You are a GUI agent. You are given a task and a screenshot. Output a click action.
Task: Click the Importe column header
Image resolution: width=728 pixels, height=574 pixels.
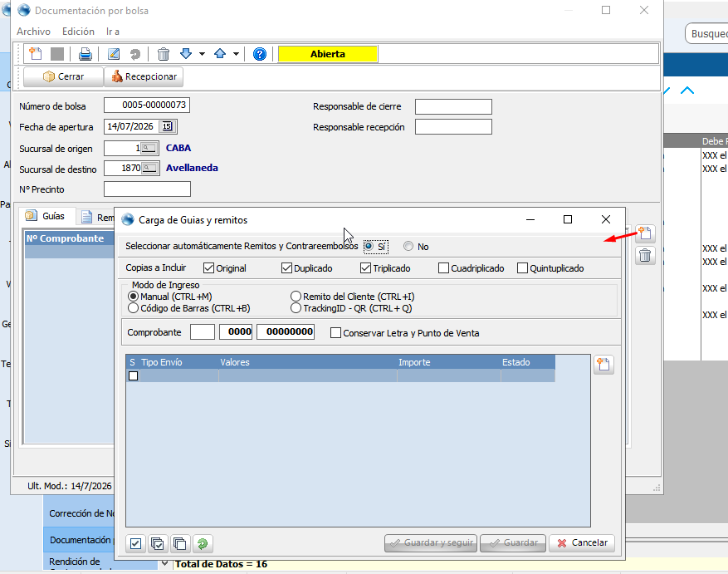[x=448, y=362]
